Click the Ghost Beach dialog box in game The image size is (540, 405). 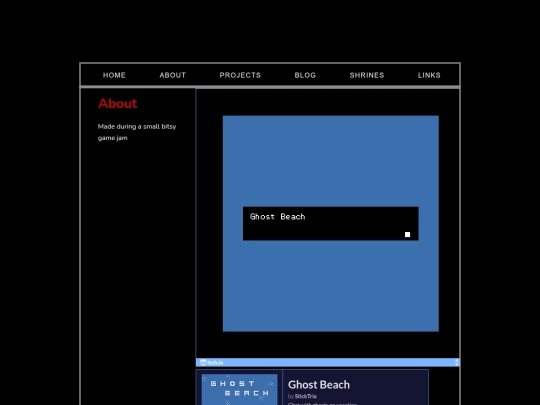click(331, 224)
